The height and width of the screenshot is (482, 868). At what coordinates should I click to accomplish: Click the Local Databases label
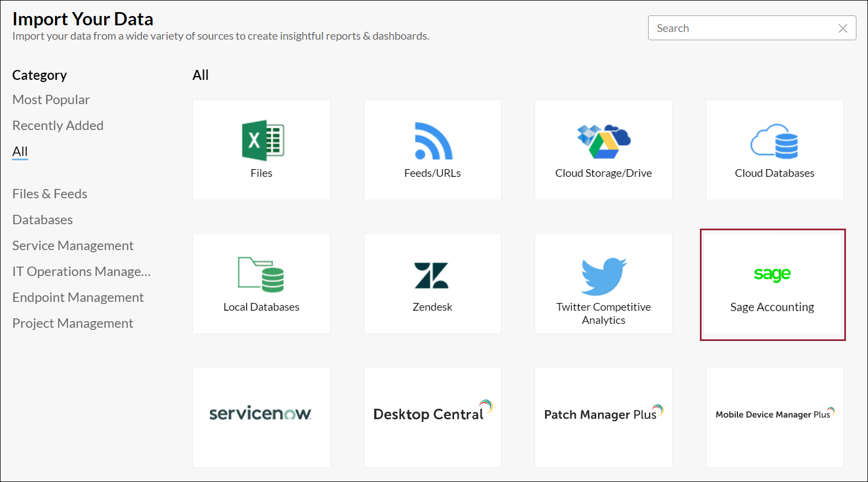[261, 307]
